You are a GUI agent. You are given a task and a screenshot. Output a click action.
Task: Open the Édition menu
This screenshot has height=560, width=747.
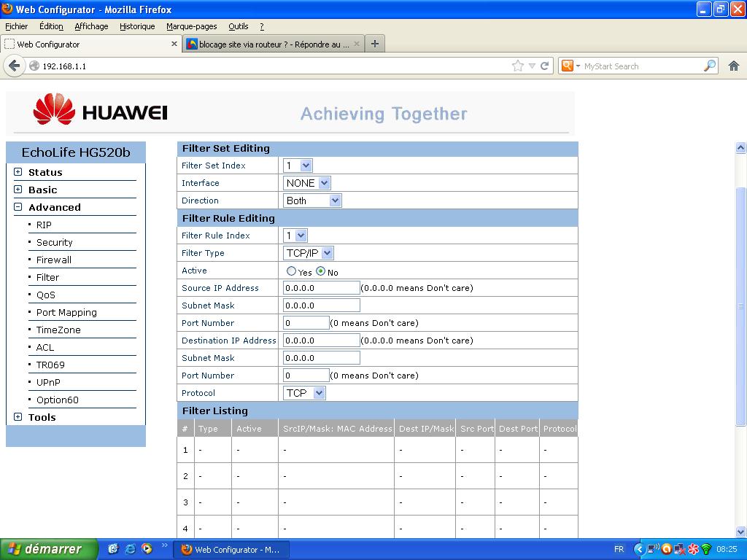coord(52,26)
